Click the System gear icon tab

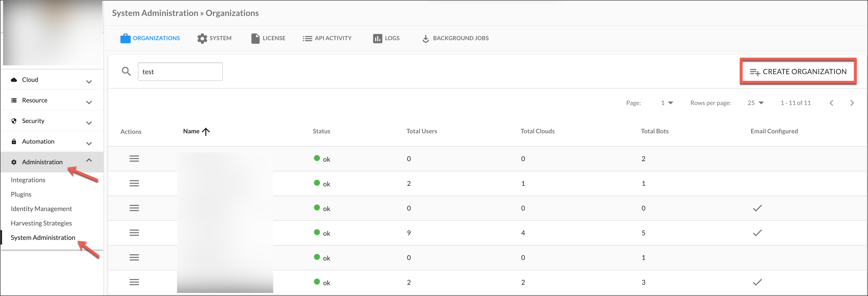pos(202,38)
